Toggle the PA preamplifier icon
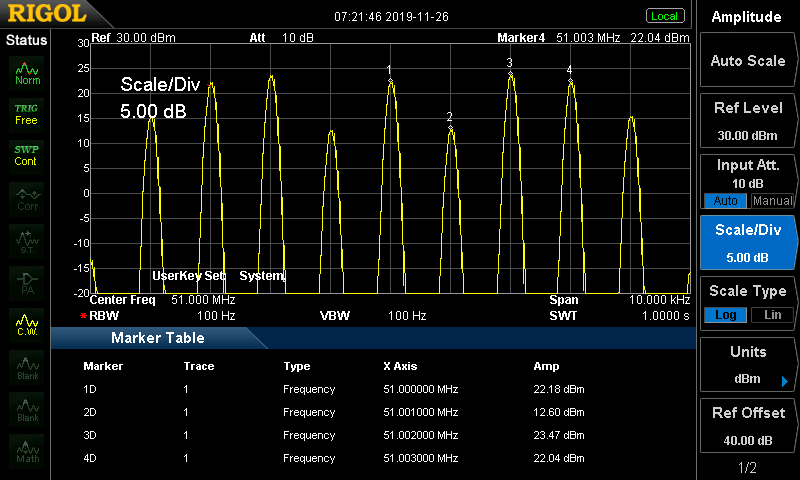Viewport: 800px width, 480px height. (27, 282)
